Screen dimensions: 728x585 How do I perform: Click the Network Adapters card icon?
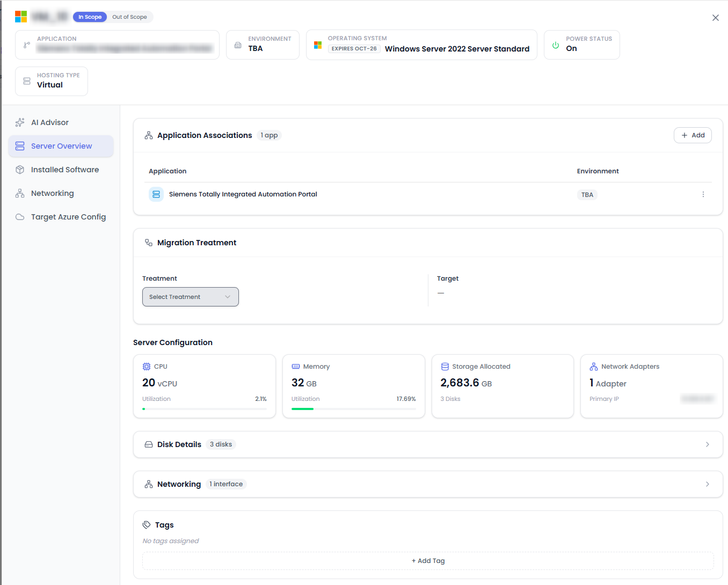point(594,367)
